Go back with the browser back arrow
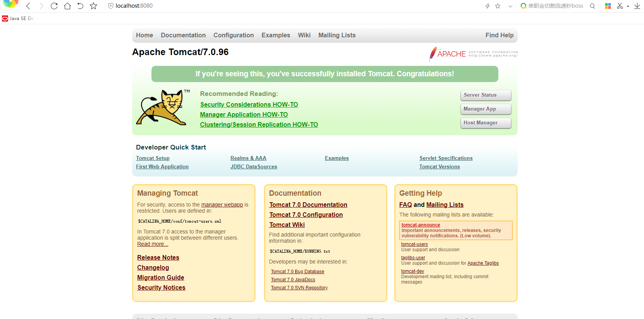Screen dimensions: 644x319 tap(28, 6)
